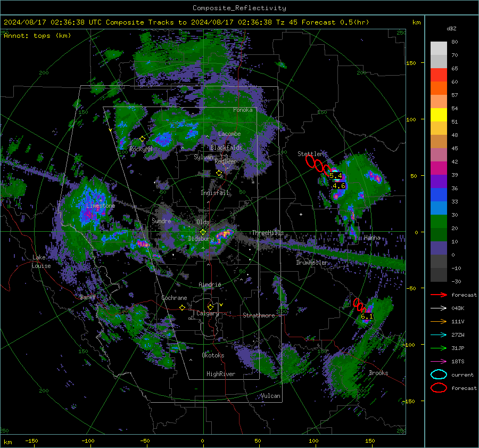Viewport: 479px width, 448px height.
Task: Click the red forecast ellipses by the 6.1 storm
Action: pyautogui.click(x=360, y=305)
